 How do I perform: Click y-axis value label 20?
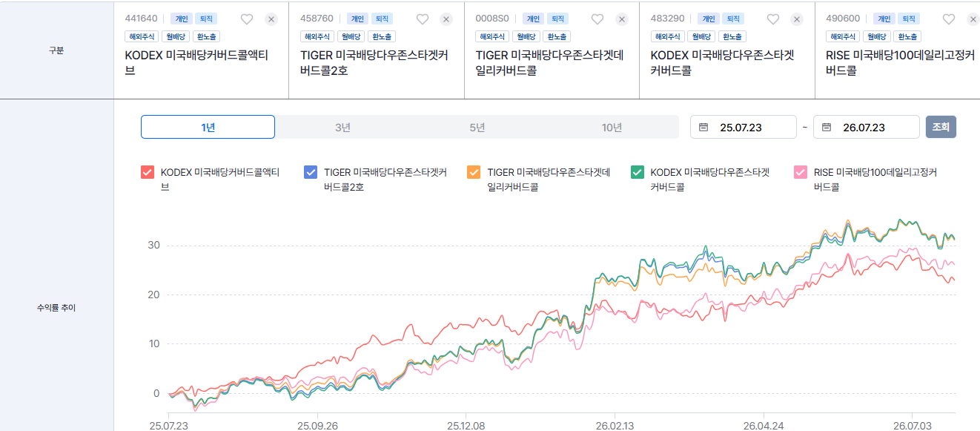154,295
